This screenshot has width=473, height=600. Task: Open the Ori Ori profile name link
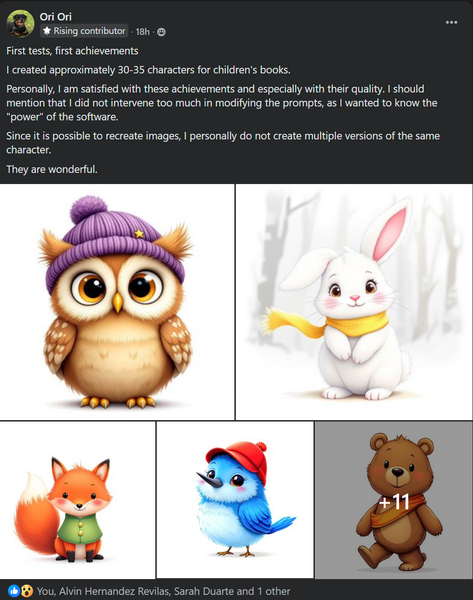point(55,16)
